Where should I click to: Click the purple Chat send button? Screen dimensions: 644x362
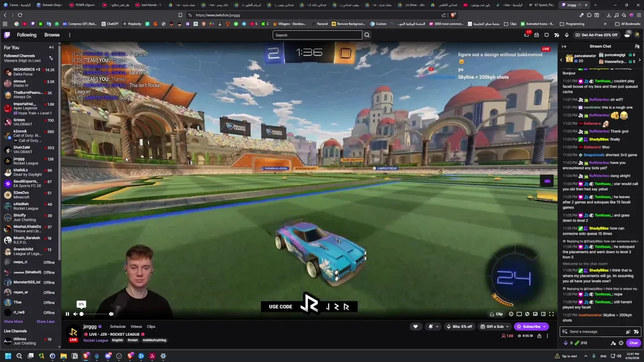click(x=633, y=343)
